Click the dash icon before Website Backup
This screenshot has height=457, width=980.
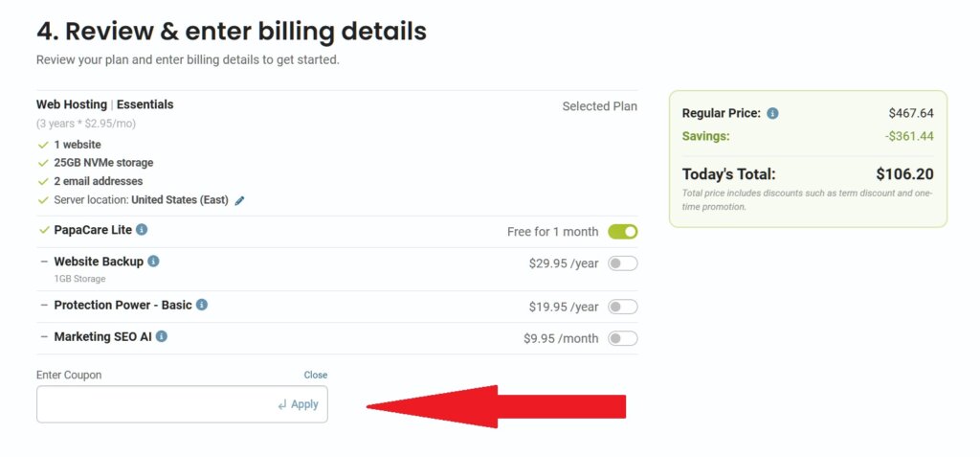[x=44, y=262]
